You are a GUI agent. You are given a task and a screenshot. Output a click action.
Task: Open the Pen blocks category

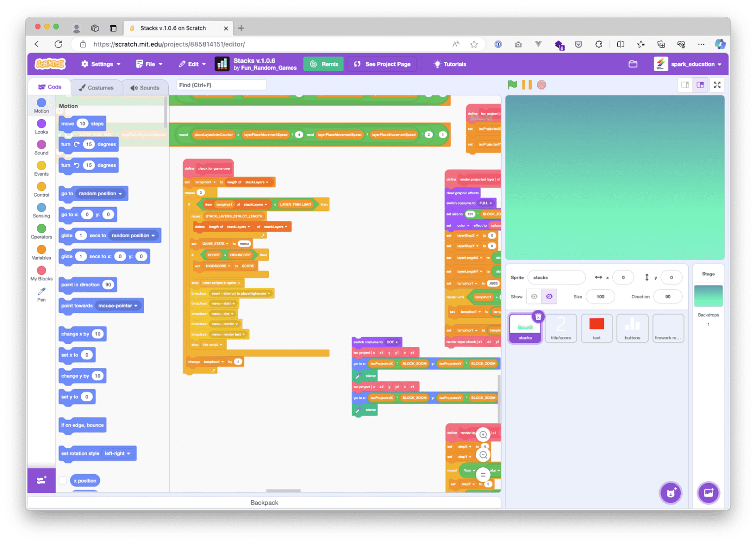[41, 295]
